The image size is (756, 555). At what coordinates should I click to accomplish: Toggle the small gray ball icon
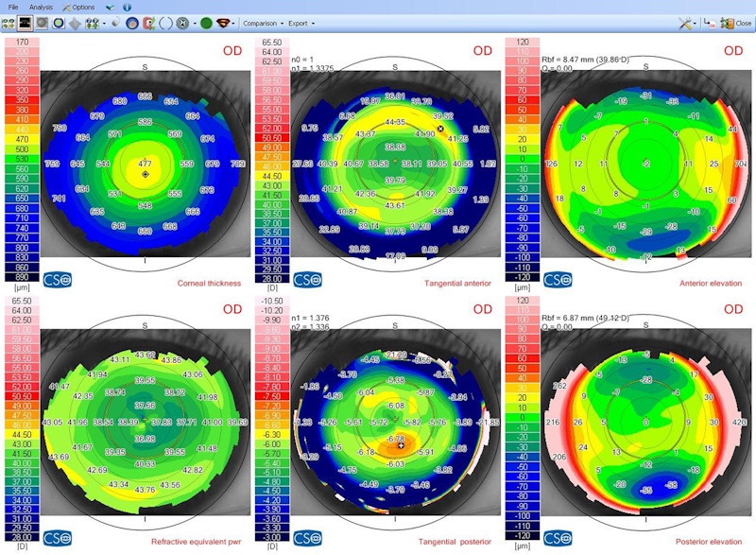(x=115, y=23)
